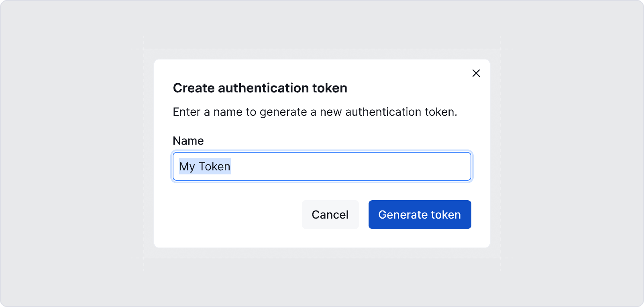
Task: Click the close cross above the dialog title
Action: tap(476, 73)
